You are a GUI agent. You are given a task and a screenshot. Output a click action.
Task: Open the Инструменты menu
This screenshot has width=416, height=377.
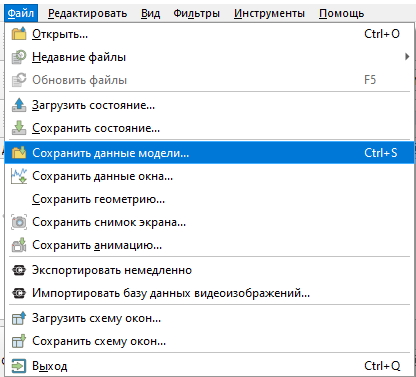(269, 13)
